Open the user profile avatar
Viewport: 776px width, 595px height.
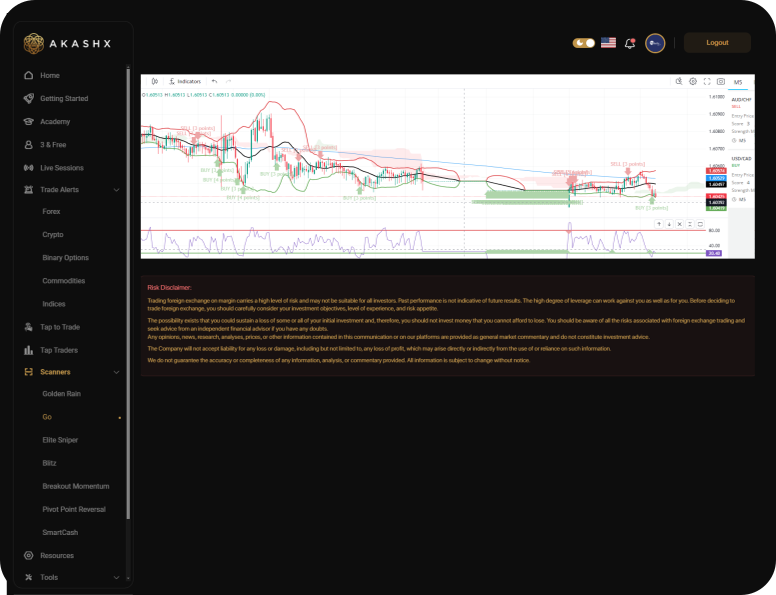coord(655,43)
